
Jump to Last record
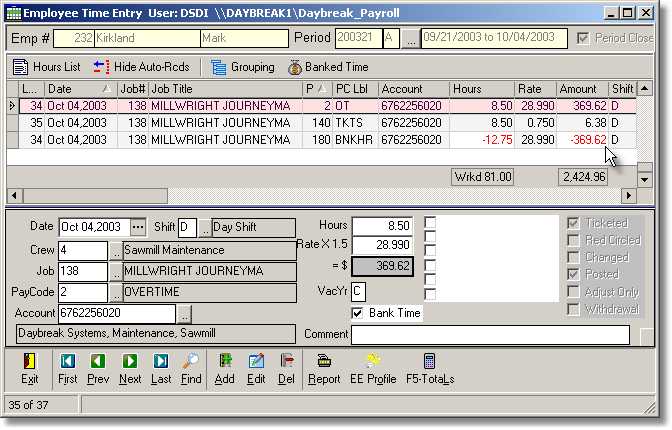[x=161, y=369]
